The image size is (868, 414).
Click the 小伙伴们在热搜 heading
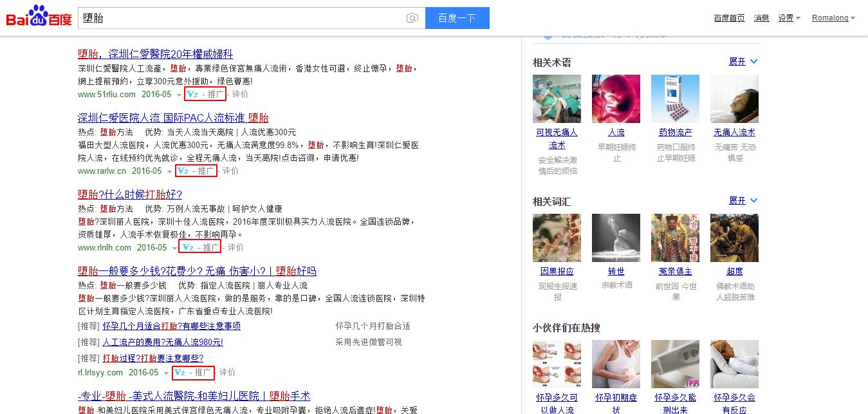(566, 328)
